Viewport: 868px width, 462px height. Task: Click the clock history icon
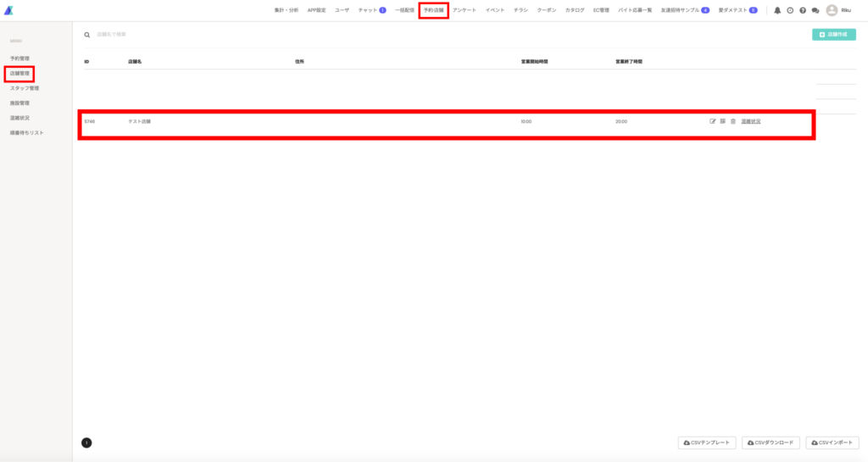pos(790,10)
